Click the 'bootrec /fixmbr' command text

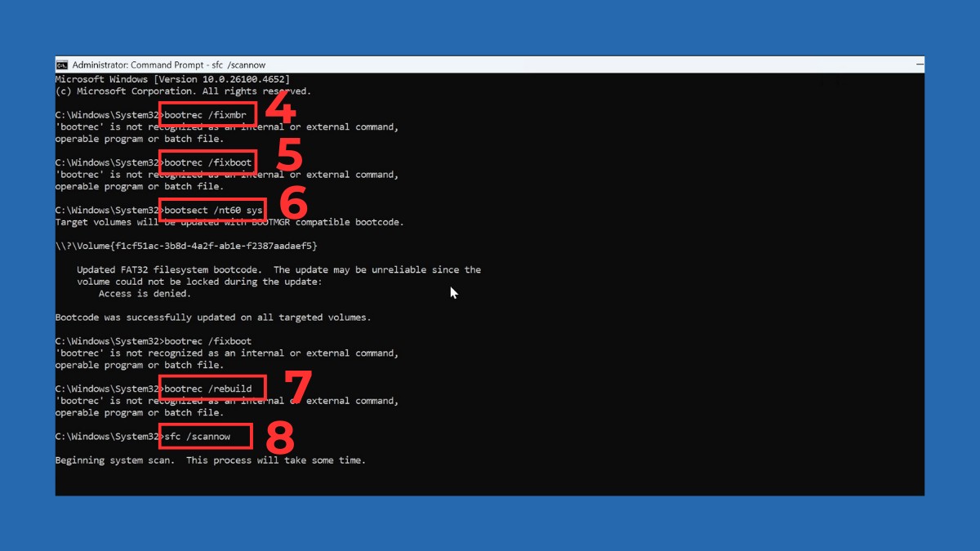pos(205,115)
